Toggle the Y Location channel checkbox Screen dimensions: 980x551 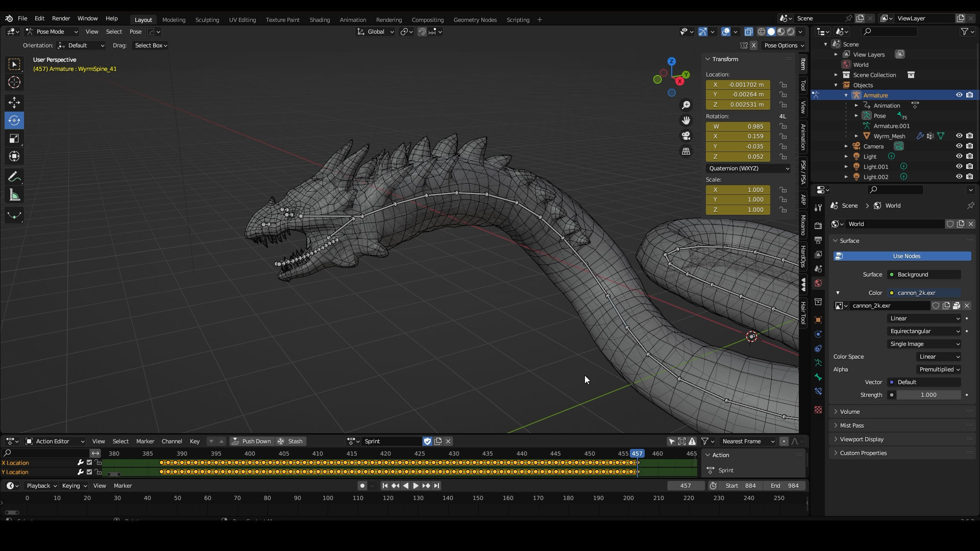click(x=89, y=472)
